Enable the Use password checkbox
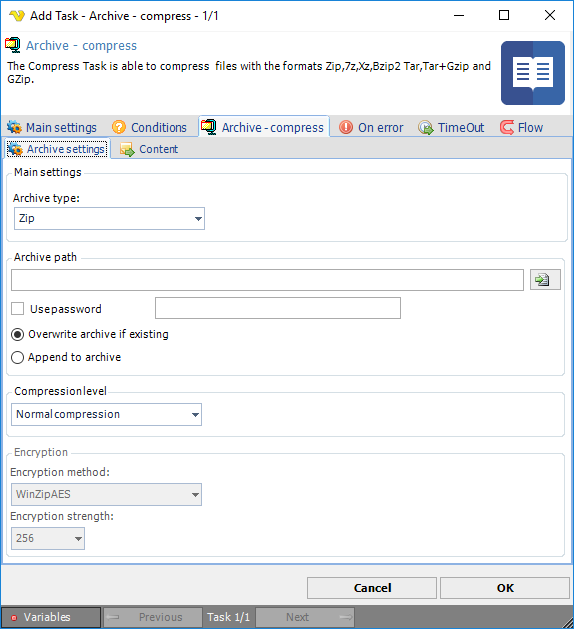This screenshot has height=629, width=574. pos(17,309)
